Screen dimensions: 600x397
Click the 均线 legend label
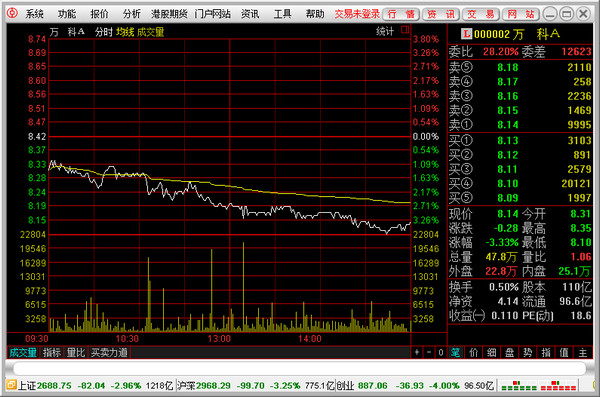(x=125, y=32)
